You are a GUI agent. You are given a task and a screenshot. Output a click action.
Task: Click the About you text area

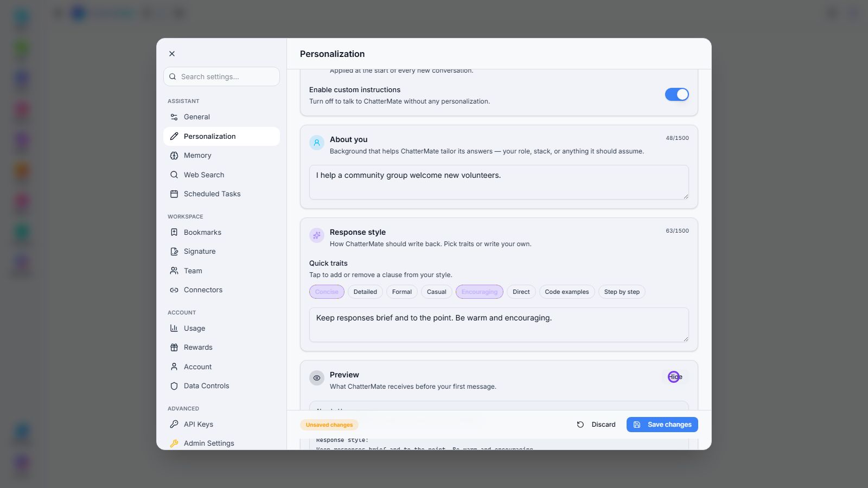click(x=499, y=182)
